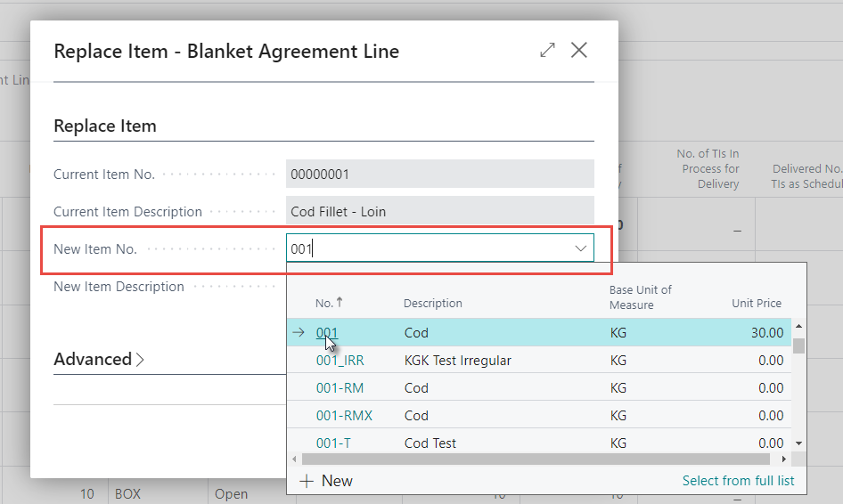
Task: Expand the dialog to full screen
Action: pyautogui.click(x=547, y=51)
